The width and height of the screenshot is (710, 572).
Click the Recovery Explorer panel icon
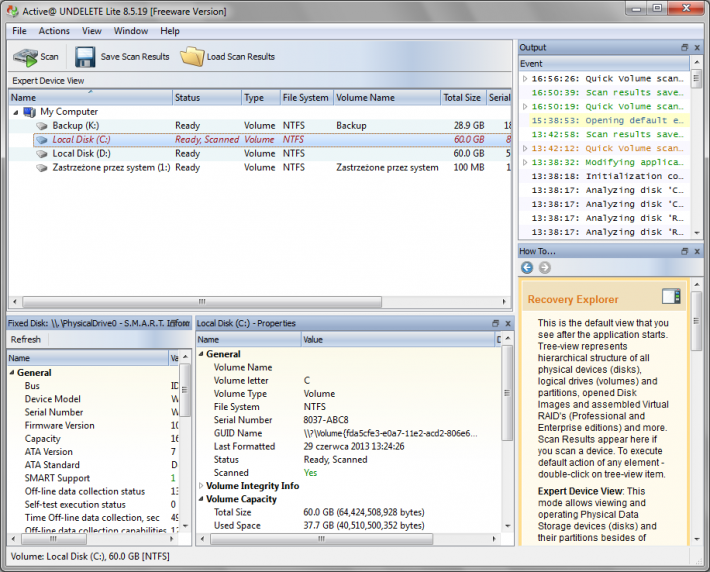point(671,297)
